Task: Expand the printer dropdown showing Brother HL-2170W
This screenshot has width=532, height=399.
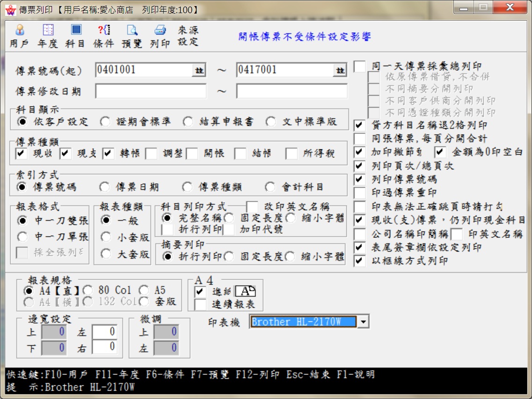Action: [363, 322]
